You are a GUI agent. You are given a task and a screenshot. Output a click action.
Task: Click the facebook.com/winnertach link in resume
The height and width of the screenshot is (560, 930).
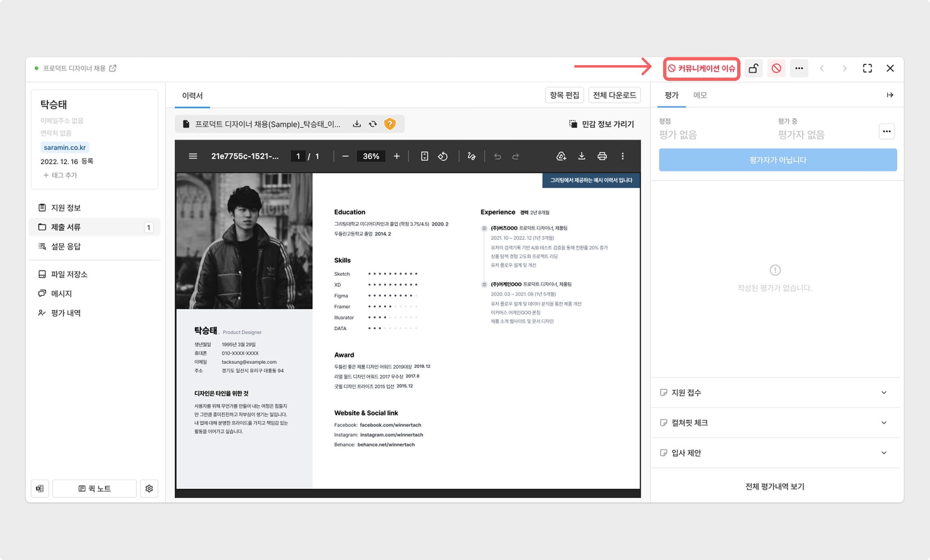coord(390,425)
